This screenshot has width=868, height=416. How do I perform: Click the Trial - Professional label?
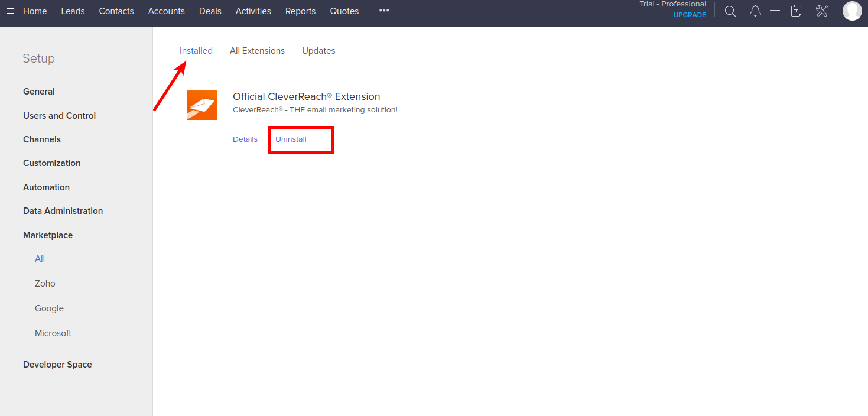tap(672, 4)
